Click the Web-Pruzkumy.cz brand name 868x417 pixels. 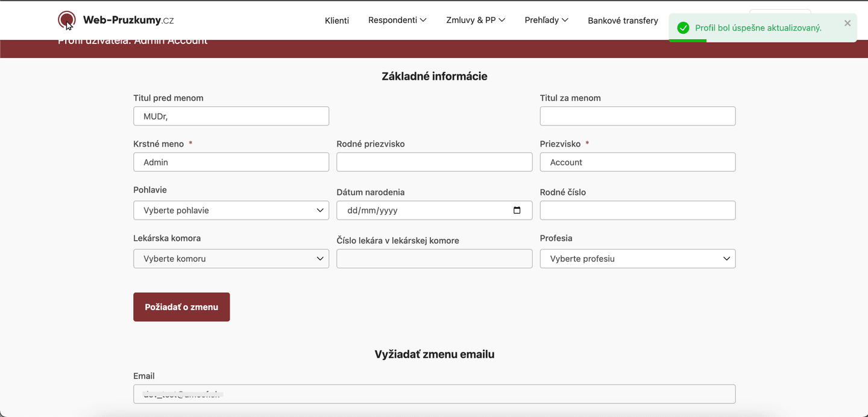128,20
